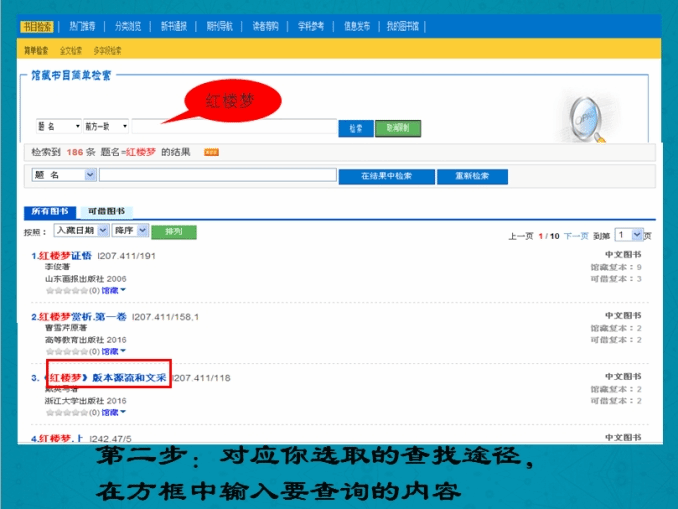Image resolution: width=678 pixels, height=509 pixels.
Task: Expand 馆藏 arrow under 红楼梦证悟
Action: pos(123,290)
